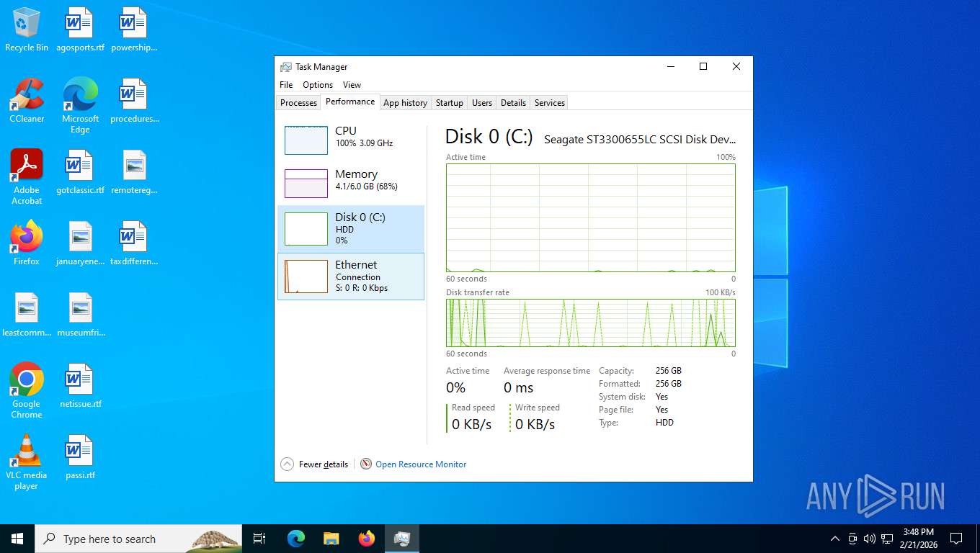The image size is (980, 553).
Task: Open the File menu
Action: click(x=286, y=85)
